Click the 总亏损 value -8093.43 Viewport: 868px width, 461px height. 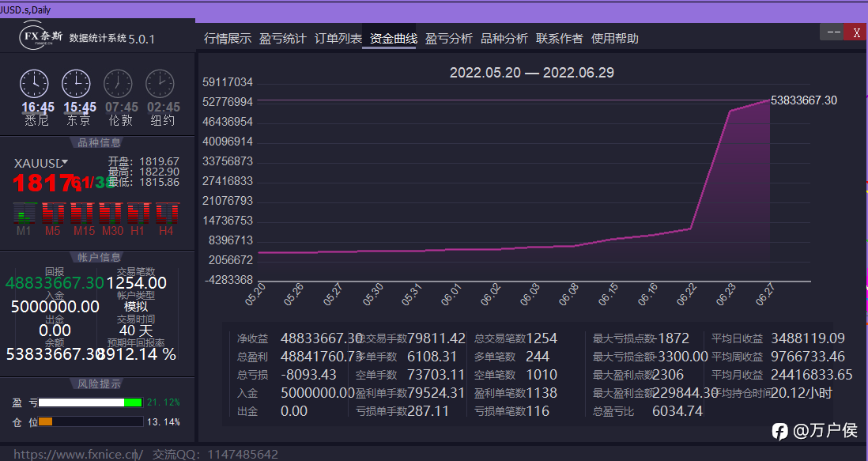point(308,375)
